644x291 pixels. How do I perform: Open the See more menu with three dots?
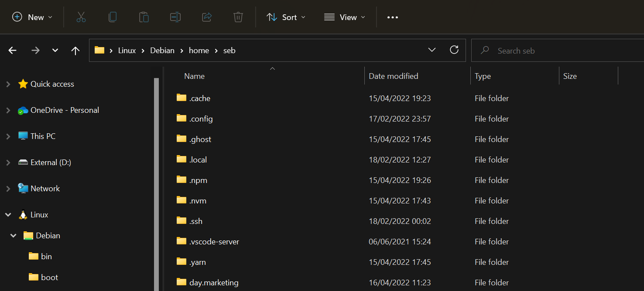tap(392, 17)
